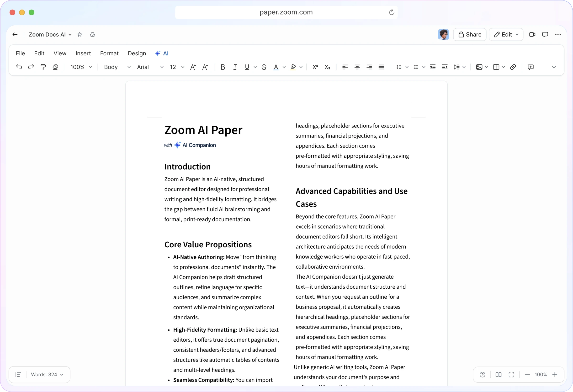
Task: Open the AI companion menu
Action: [x=161, y=53]
